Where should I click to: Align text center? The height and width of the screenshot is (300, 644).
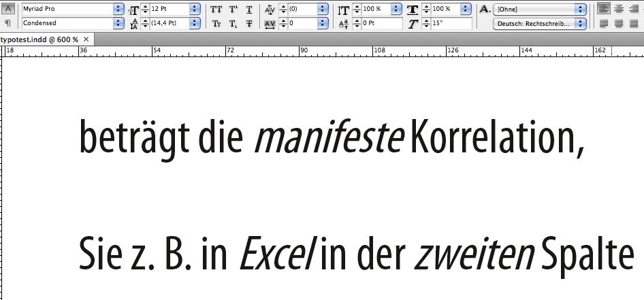tap(619, 9)
